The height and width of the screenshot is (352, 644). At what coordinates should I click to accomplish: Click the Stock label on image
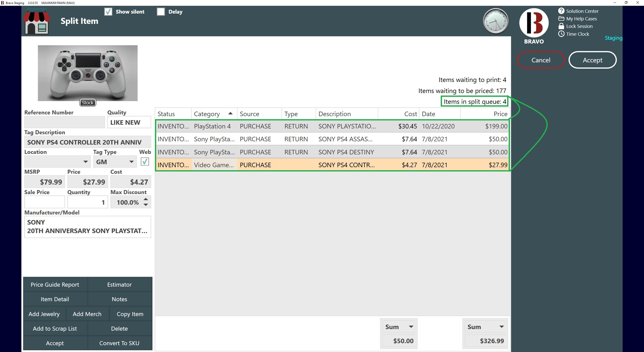point(88,103)
